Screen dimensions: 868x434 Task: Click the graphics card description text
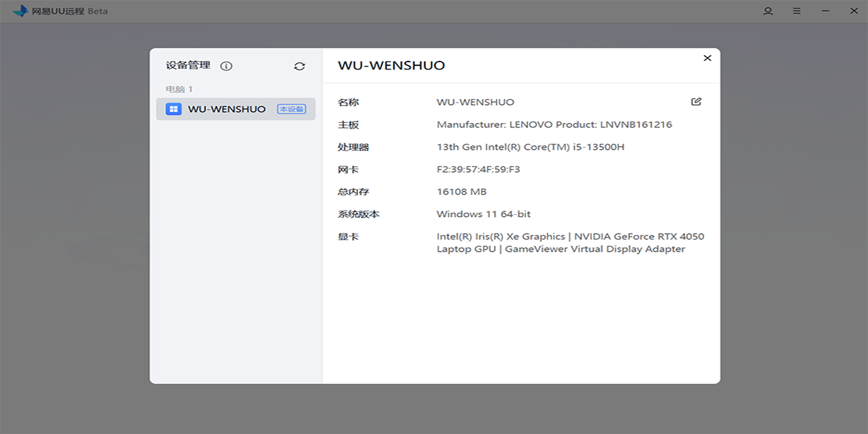tap(571, 243)
